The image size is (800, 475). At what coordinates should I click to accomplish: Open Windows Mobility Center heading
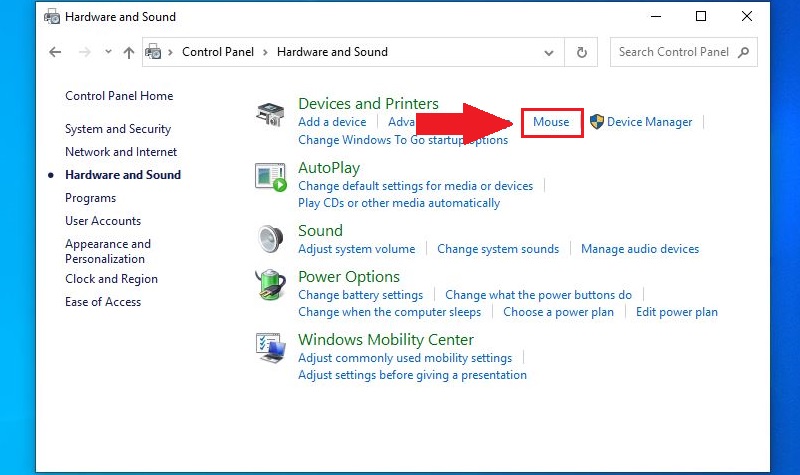386,340
